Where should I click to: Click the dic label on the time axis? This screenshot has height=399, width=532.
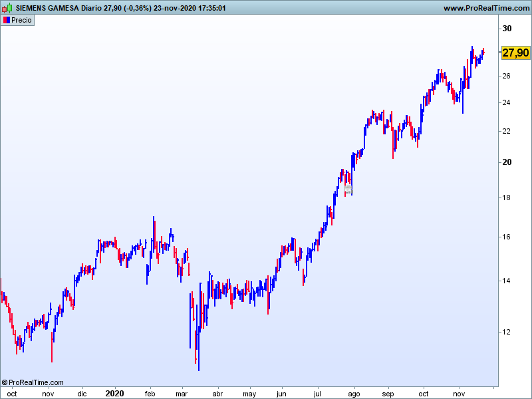tap(82, 394)
